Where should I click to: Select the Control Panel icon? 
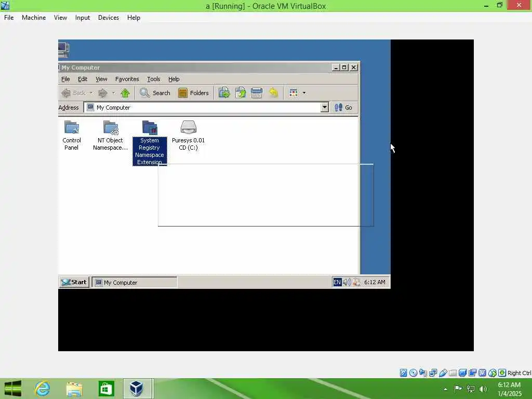tap(72, 136)
